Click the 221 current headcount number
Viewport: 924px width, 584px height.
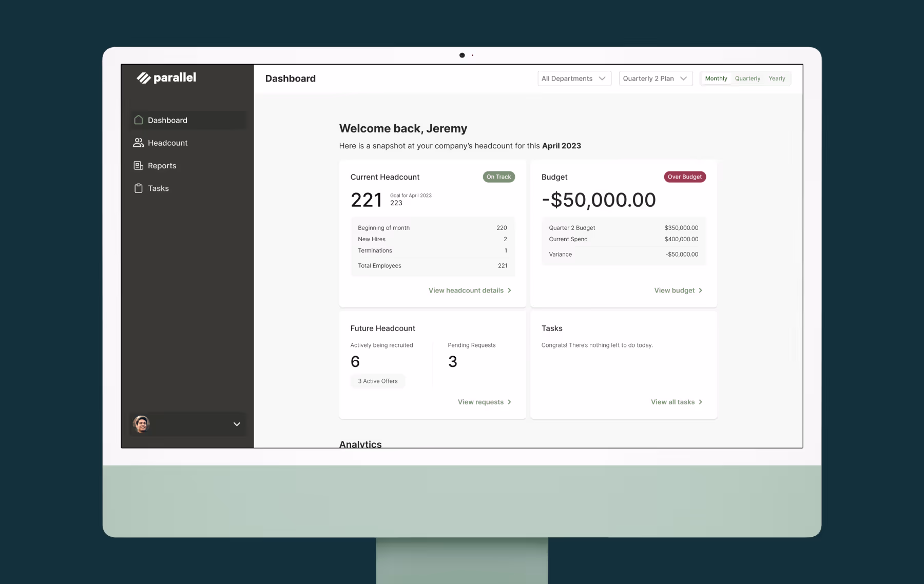[366, 200]
